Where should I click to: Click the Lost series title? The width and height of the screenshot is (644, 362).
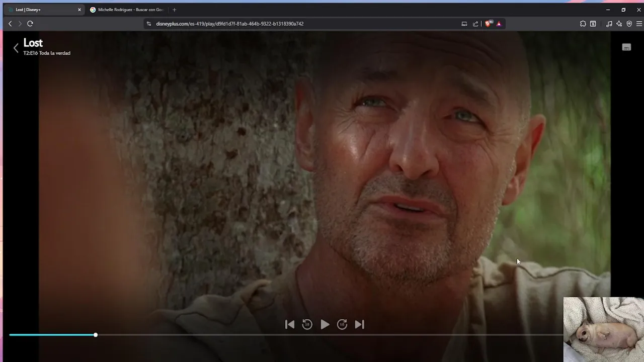33,43
